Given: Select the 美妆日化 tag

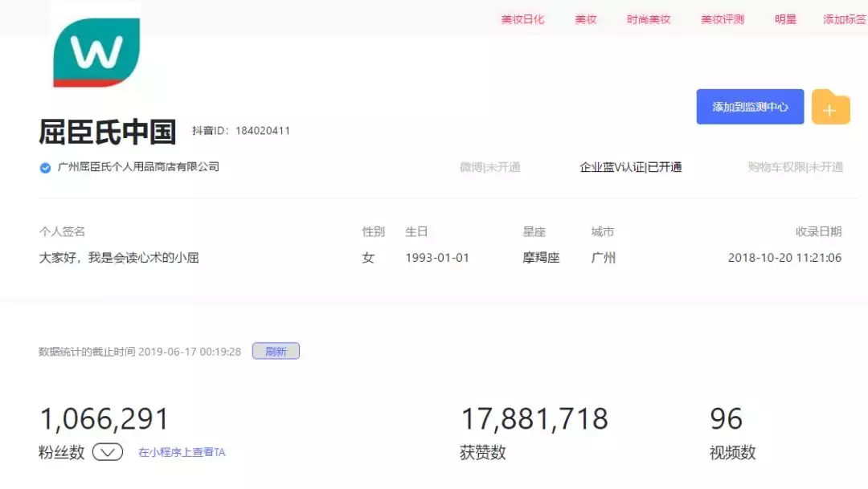Looking at the screenshot, I should pos(522,19).
